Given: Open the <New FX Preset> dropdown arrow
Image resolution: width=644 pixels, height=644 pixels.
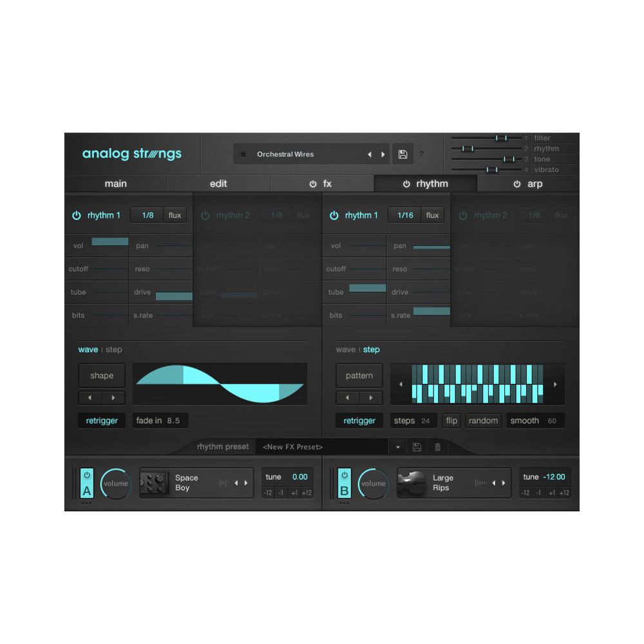Looking at the screenshot, I should click(398, 446).
